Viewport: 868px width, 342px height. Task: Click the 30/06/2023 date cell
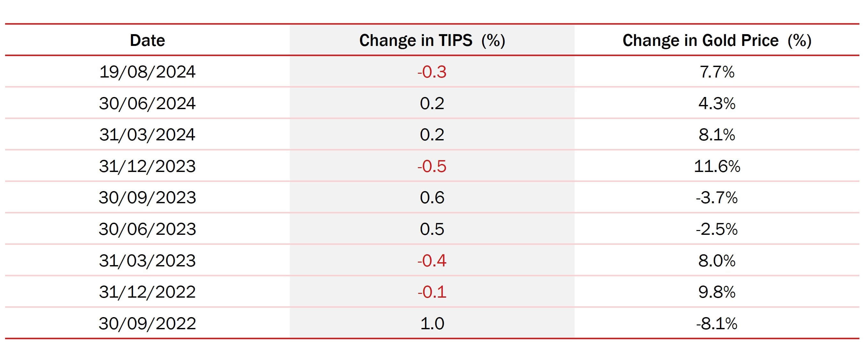click(x=147, y=229)
